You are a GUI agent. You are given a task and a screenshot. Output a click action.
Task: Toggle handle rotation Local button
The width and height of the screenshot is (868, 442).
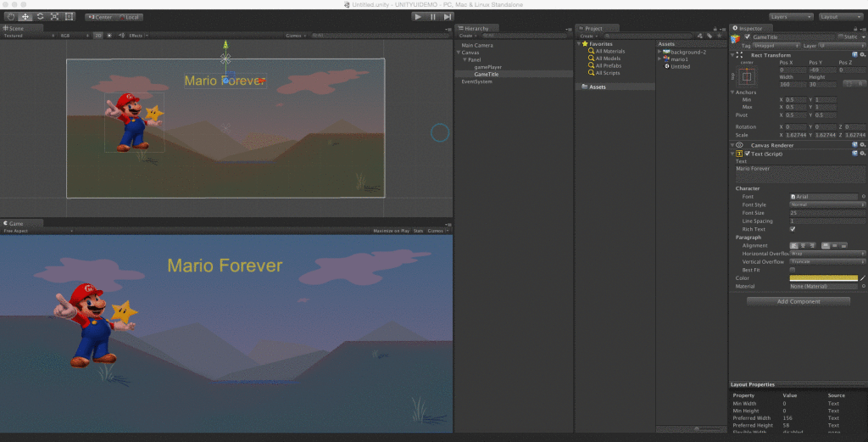[x=129, y=17]
